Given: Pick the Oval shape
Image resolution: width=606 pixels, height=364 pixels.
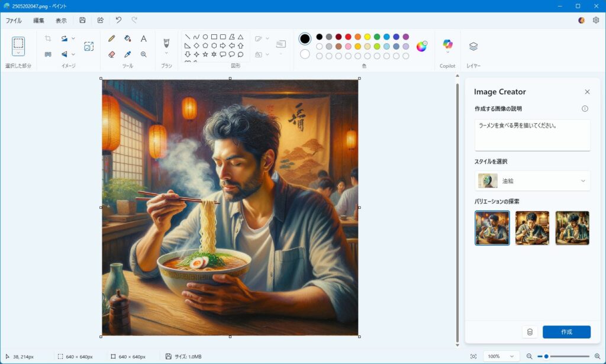Looking at the screenshot, I should tap(205, 37).
